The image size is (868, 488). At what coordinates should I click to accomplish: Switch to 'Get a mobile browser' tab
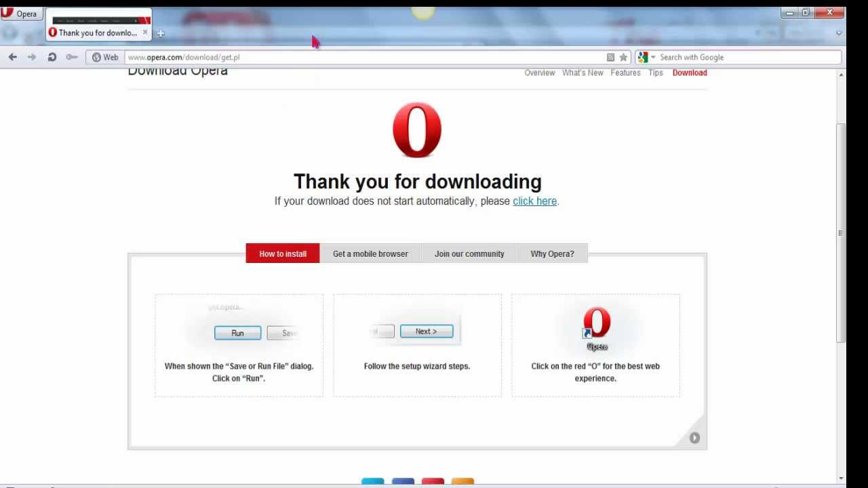tap(370, 253)
